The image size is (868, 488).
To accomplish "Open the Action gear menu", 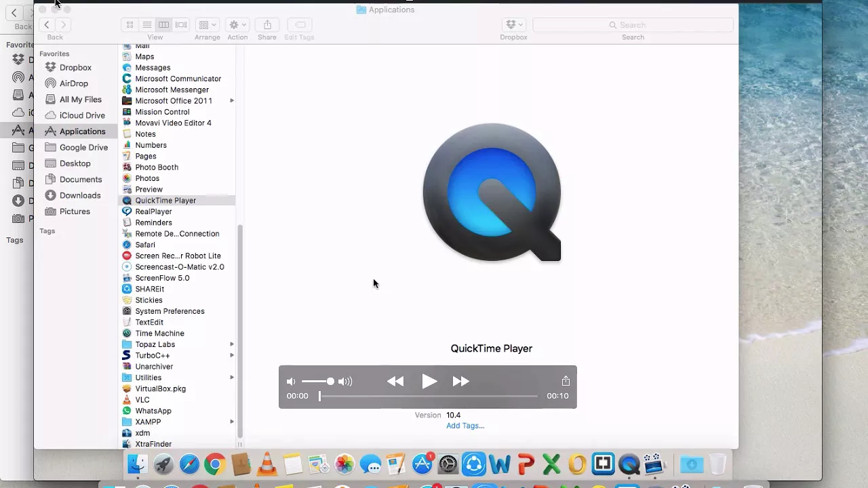I will tap(237, 24).
